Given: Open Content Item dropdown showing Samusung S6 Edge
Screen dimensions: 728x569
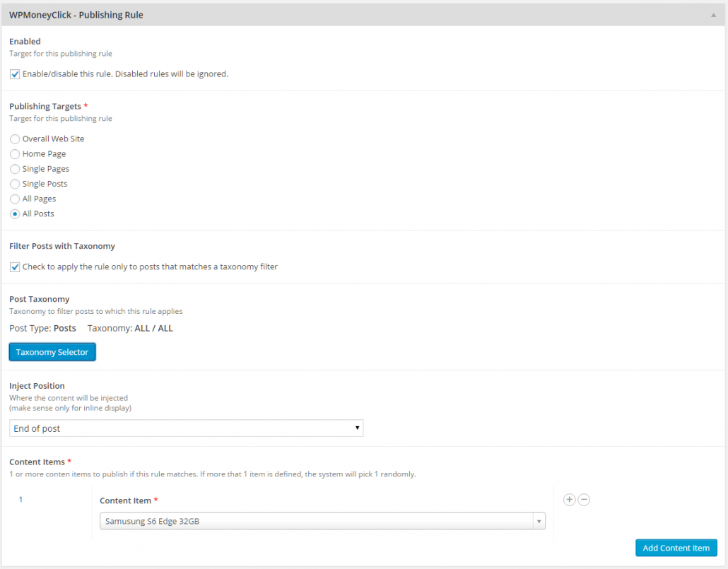Looking at the screenshot, I should [323, 521].
